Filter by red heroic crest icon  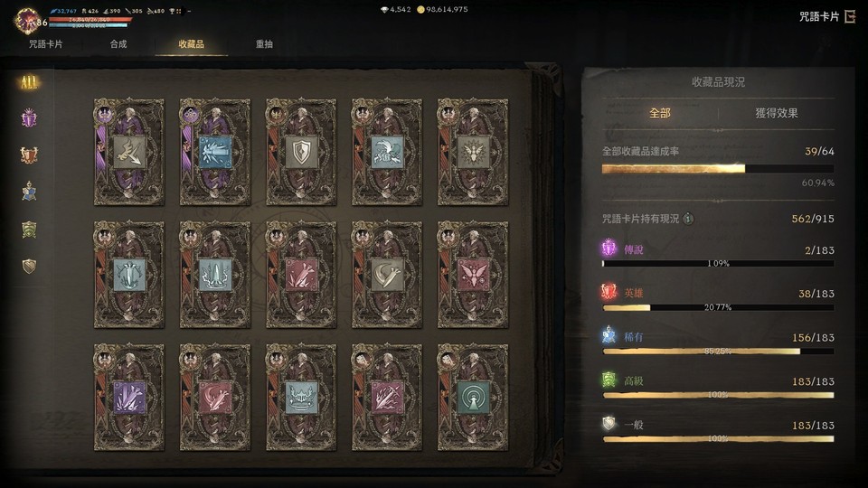point(29,155)
